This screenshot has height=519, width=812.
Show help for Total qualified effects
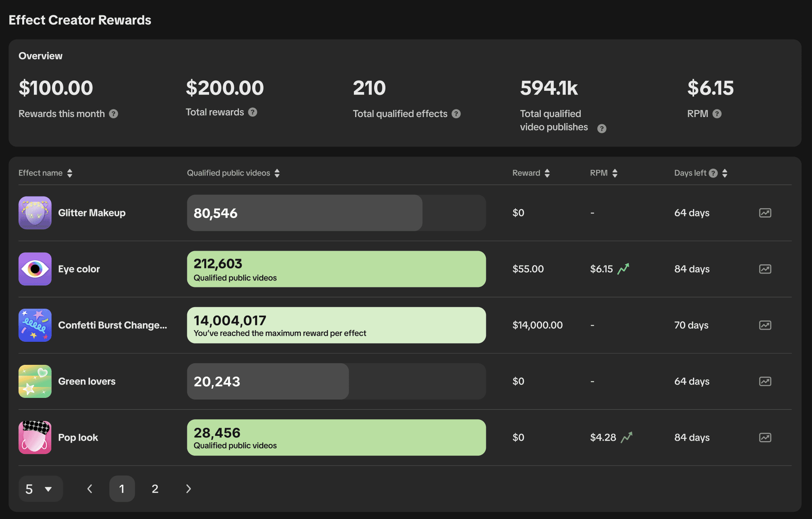tap(456, 114)
